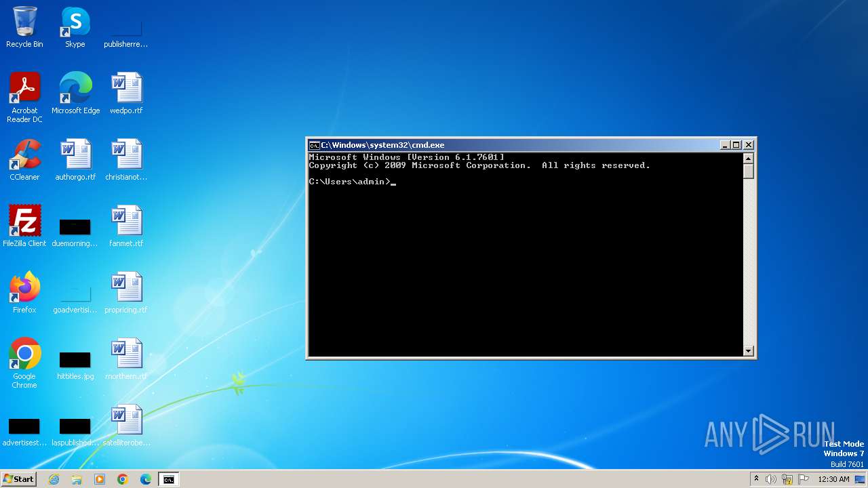Image resolution: width=868 pixels, height=488 pixels.
Task: Click cmd.exe taskbar button
Action: pyautogui.click(x=169, y=479)
